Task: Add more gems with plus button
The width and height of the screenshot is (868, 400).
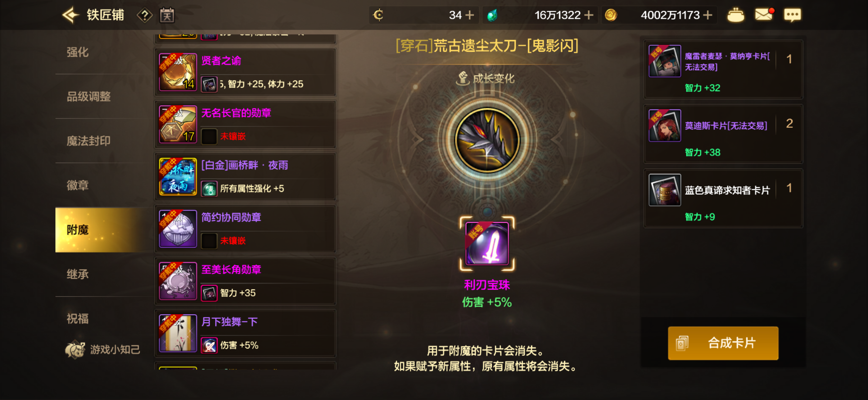Action: (588, 15)
